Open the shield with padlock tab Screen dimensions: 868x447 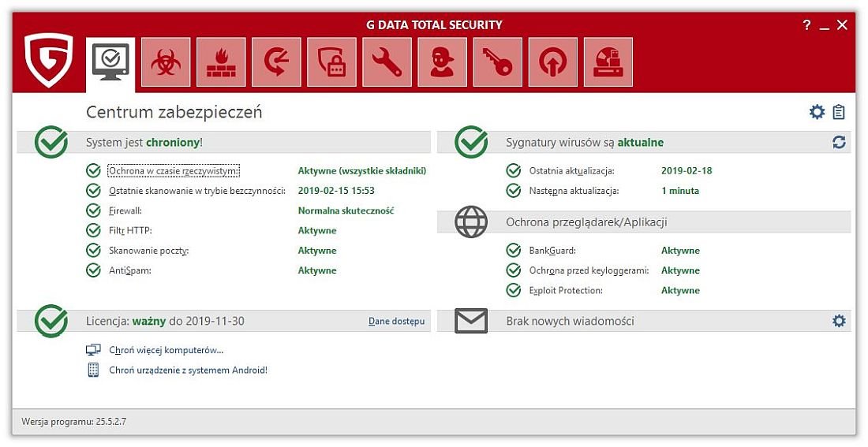(x=331, y=62)
